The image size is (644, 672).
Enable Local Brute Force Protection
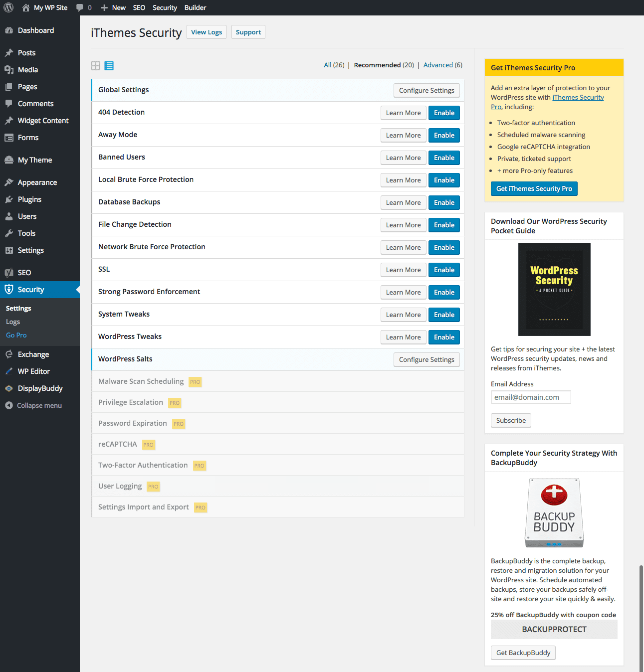tap(444, 180)
